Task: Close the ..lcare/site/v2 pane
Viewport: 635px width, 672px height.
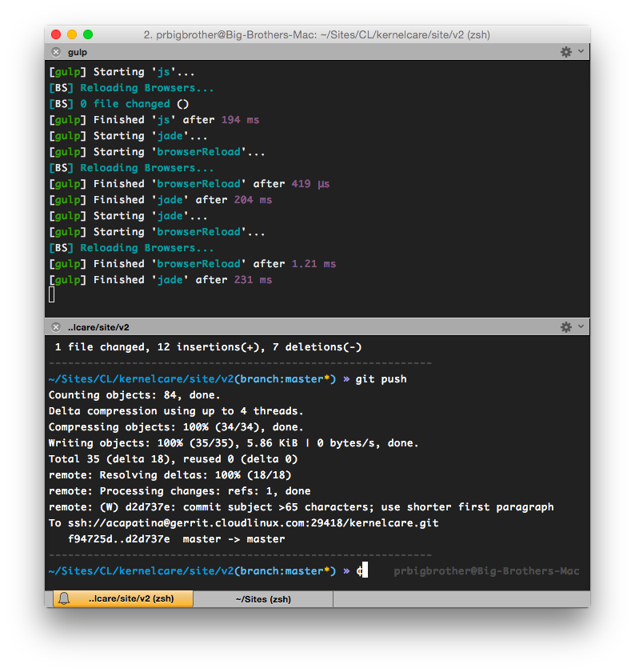Action: coord(56,327)
